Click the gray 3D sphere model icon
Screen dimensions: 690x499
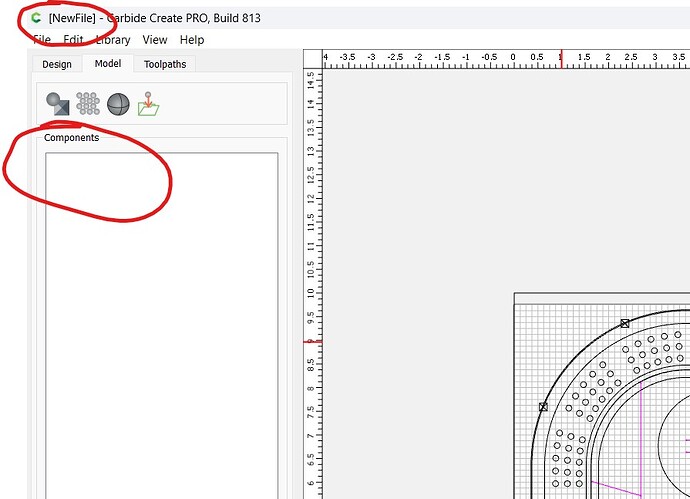pyautogui.click(x=119, y=103)
